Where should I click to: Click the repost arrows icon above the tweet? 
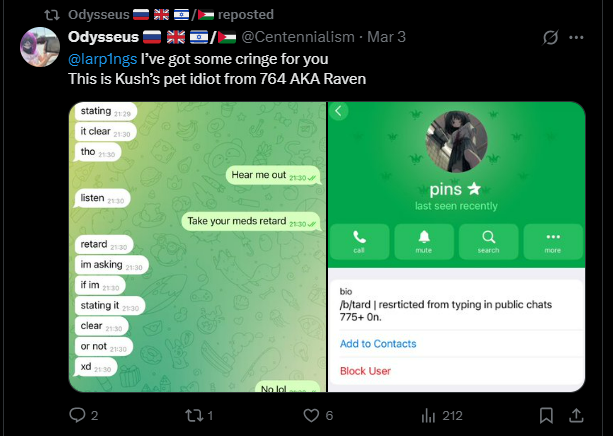pos(52,15)
